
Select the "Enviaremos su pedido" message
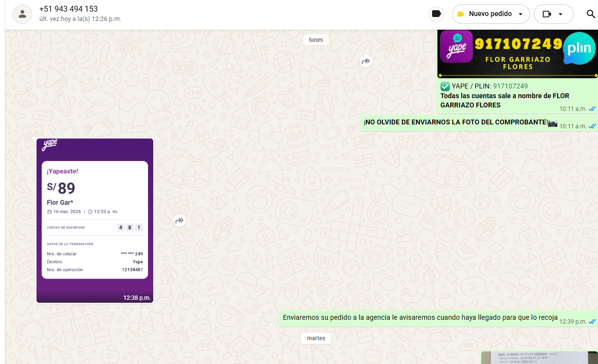(419, 318)
